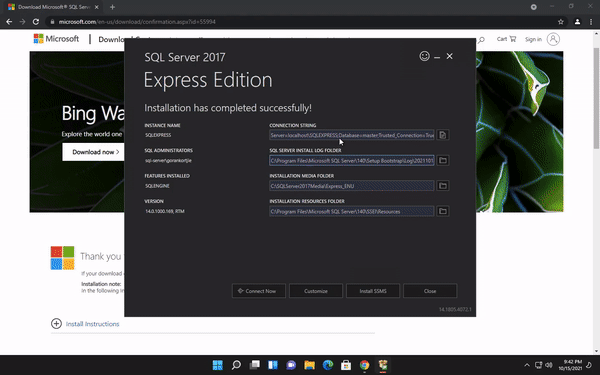Minimize the SQL Server installer window
The height and width of the screenshot is (375, 600).
(437, 57)
